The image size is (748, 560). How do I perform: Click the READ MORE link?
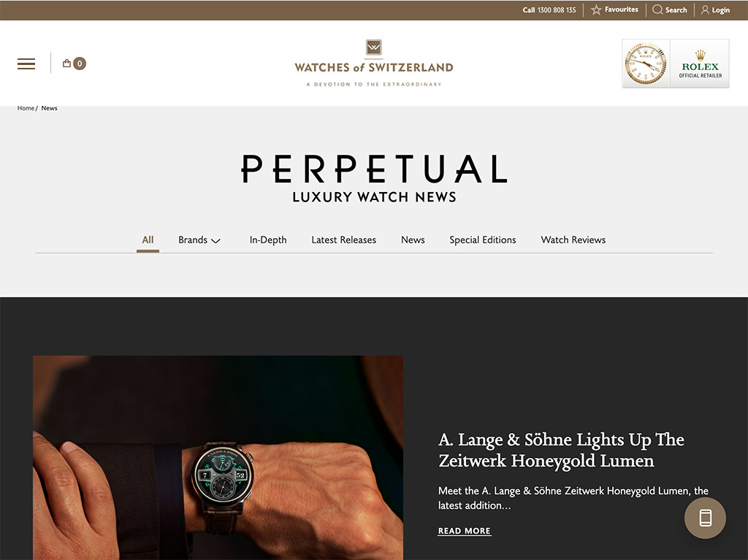pos(464,531)
